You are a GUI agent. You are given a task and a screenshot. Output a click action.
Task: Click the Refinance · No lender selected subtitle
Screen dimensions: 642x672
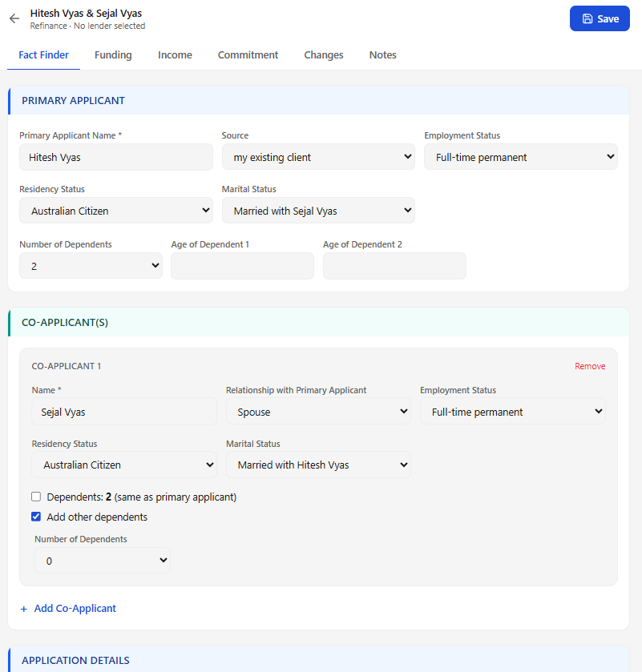click(x=87, y=26)
